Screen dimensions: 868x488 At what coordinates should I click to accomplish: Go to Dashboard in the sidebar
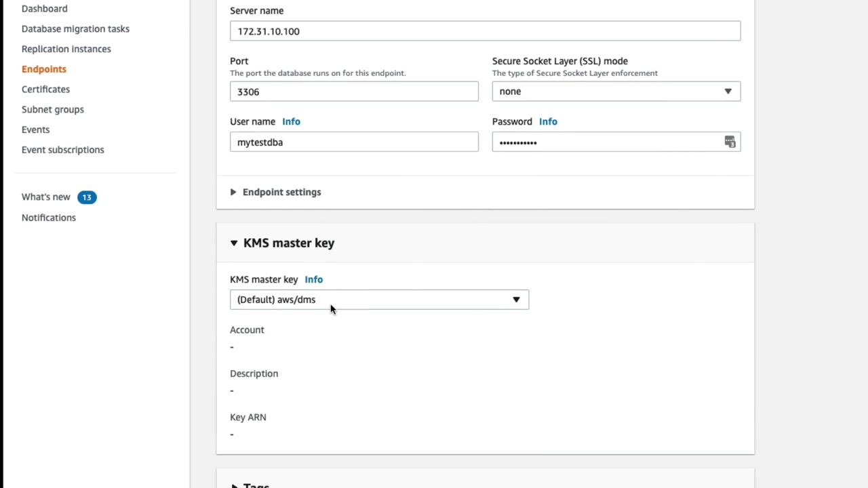44,9
